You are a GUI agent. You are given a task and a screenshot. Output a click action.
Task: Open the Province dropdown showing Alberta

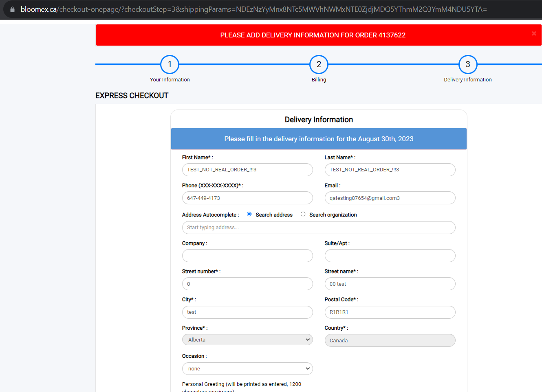247,339
